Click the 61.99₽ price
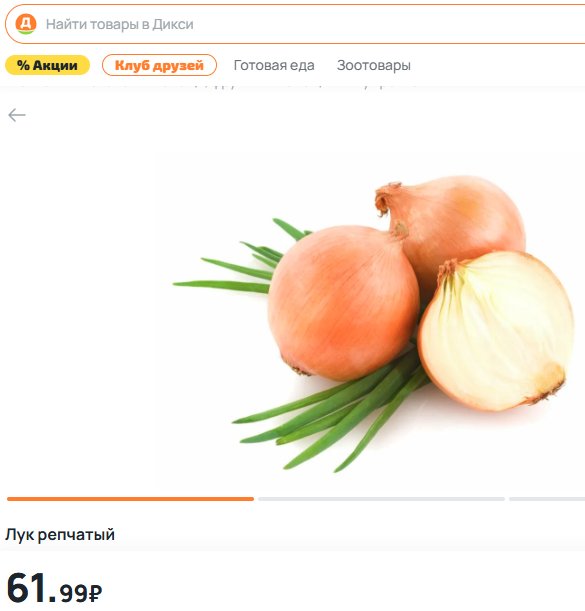 pyautogui.click(x=55, y=588)
